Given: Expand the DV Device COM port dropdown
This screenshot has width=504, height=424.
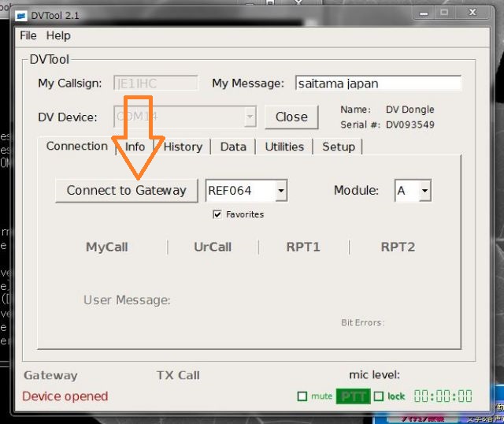Looking at the screenshot, I should pyautogui.click(x=250, y=117).
